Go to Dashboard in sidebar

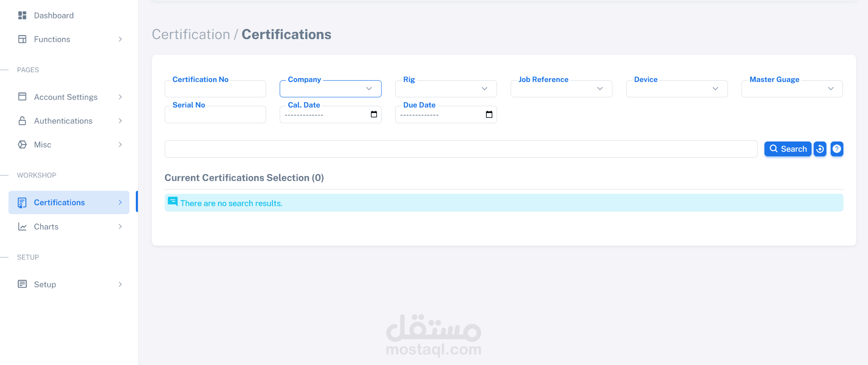(x=69, y=15)
